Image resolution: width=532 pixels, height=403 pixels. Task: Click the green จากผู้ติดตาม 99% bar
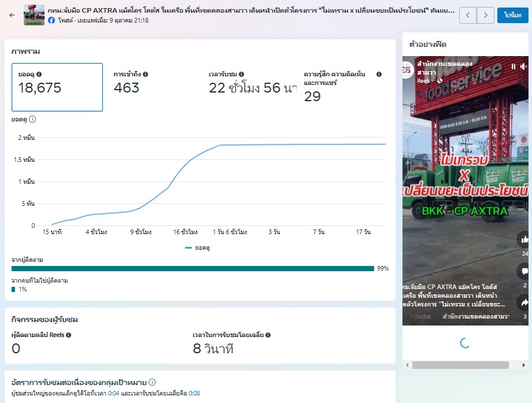coord(193,268)
